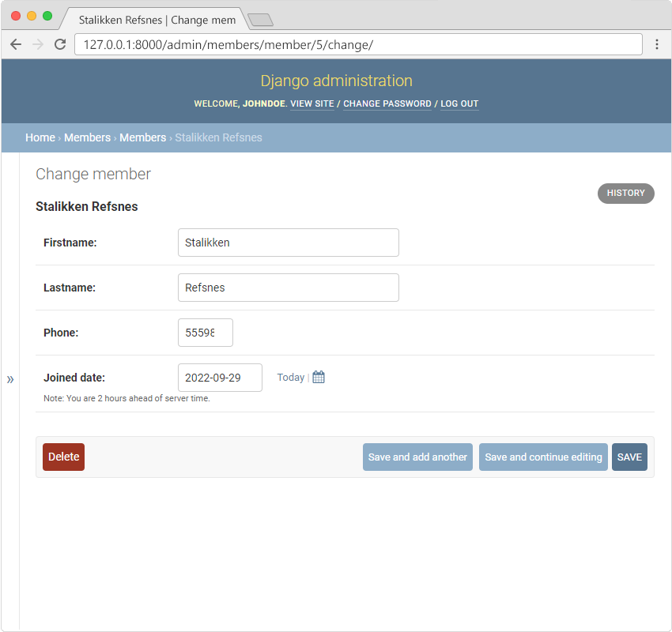Viewport: 672px width, 632px height.
Task: Click the browser back arrow
Action: coord(16,44)
